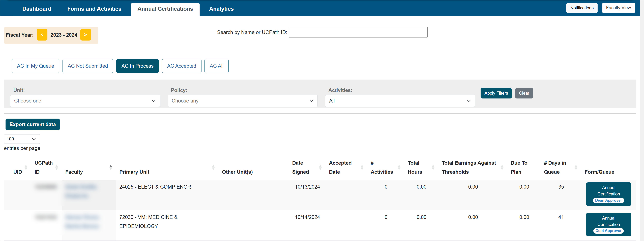Click the Form/Queue column header
This screenshot has width=644, height=241.
point(599,172)
